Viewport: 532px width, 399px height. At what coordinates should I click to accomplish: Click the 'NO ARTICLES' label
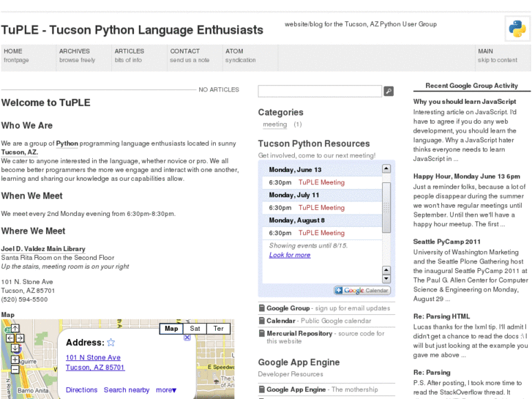click(x=219, y=89)
